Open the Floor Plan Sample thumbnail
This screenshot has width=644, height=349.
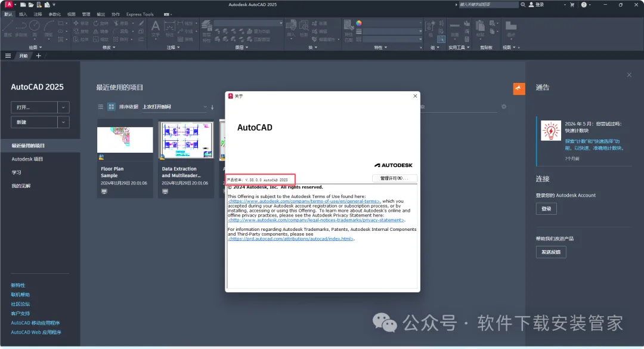pos(125,140)
